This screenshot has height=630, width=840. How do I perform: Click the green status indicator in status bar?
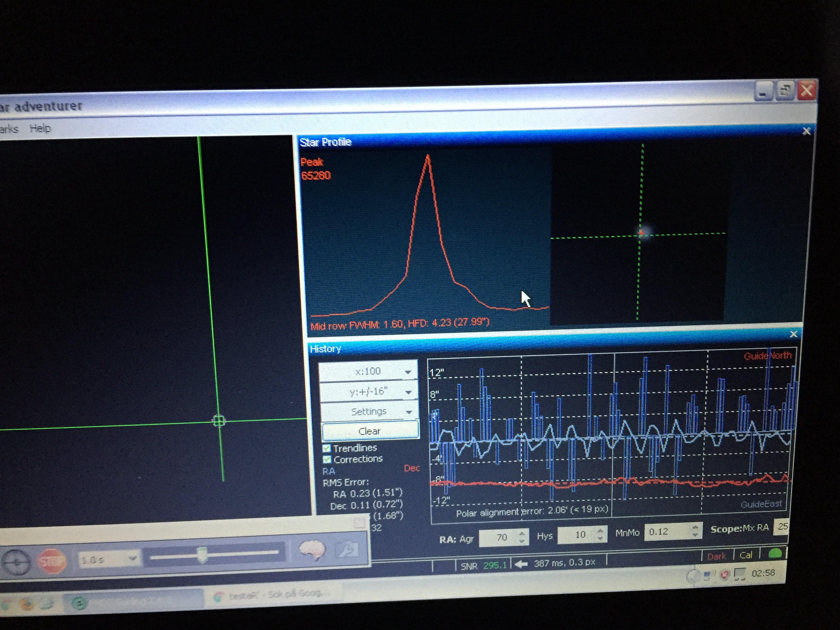coord(775,553)
